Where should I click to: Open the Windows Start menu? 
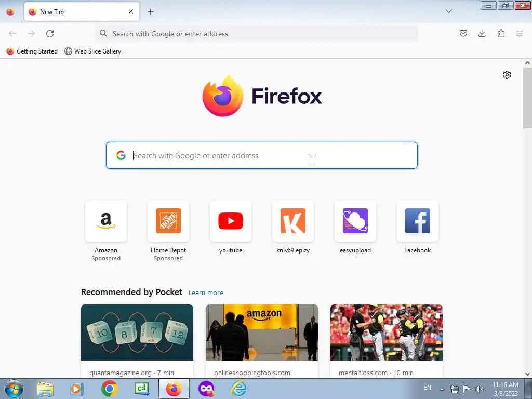coord(14,389)
